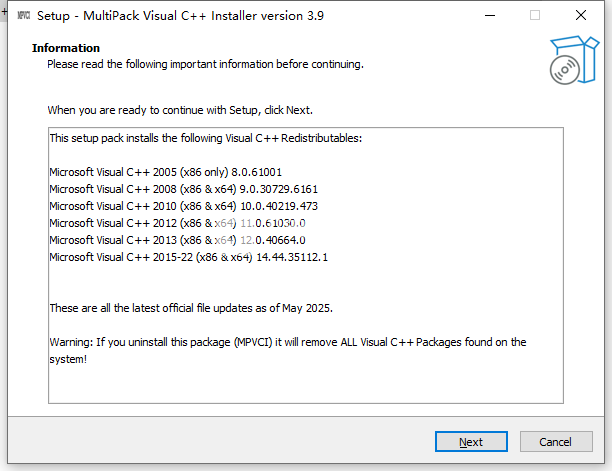Screen dimensions: 612x471
Task: Minimize the Setup window
Action: 490,15
